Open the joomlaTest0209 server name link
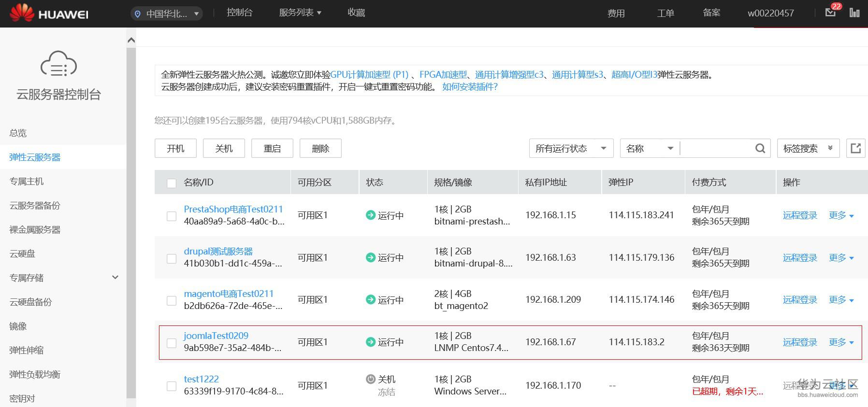 216,336
